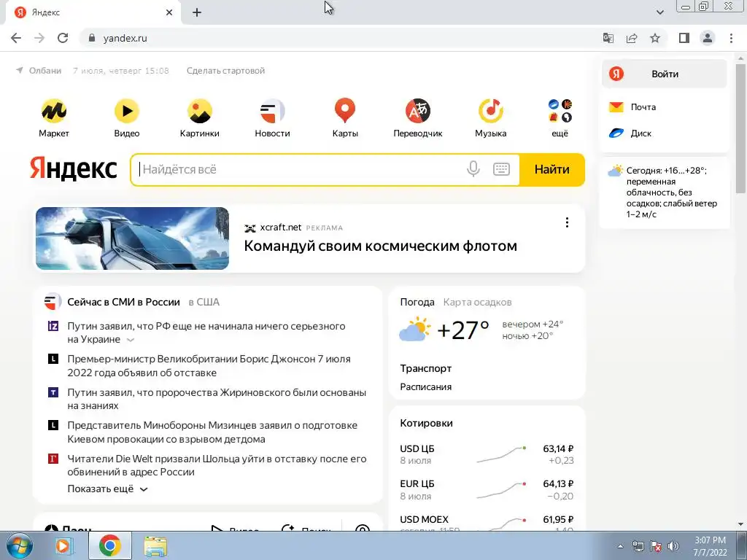Open Die Welt Шольца news link
Viewport: 747px width, 560px height.
[217, 465]
